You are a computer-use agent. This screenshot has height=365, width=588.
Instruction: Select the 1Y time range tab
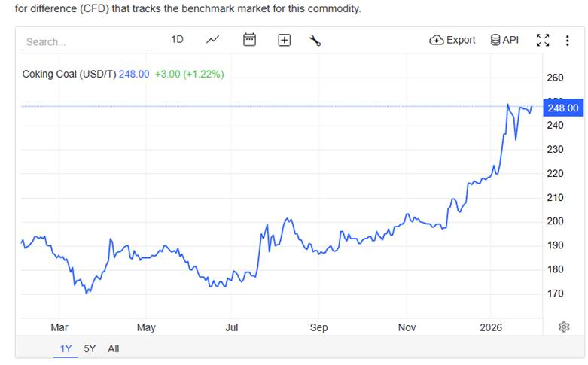[66, 348]
